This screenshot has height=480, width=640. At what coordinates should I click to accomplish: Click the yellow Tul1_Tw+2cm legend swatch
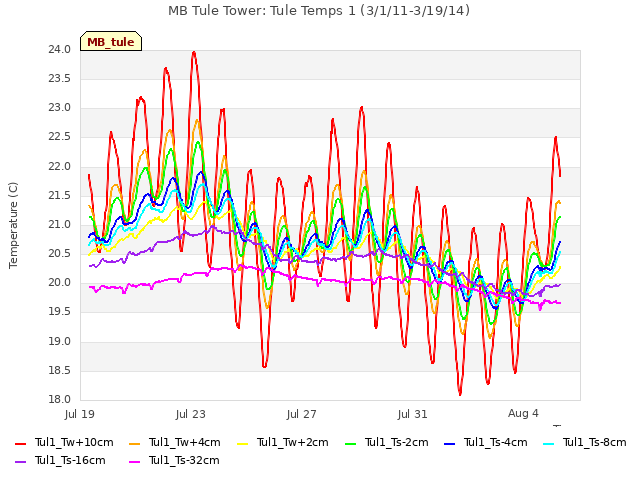[242, 444]
